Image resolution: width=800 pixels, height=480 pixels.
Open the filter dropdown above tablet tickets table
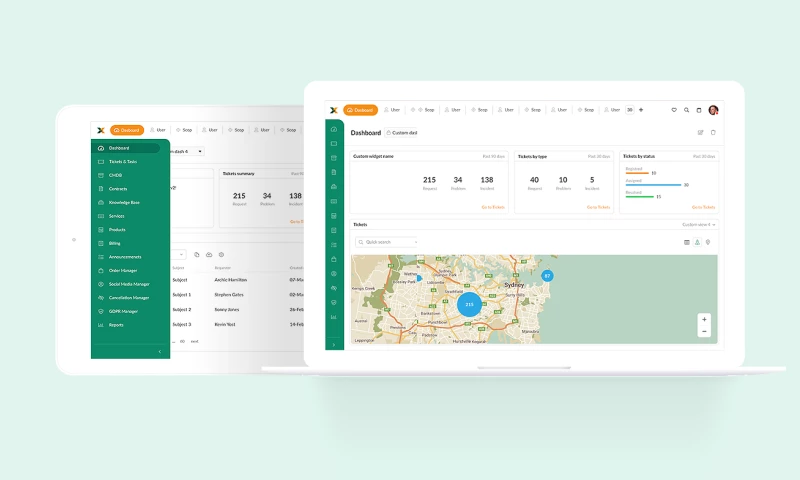179,255
